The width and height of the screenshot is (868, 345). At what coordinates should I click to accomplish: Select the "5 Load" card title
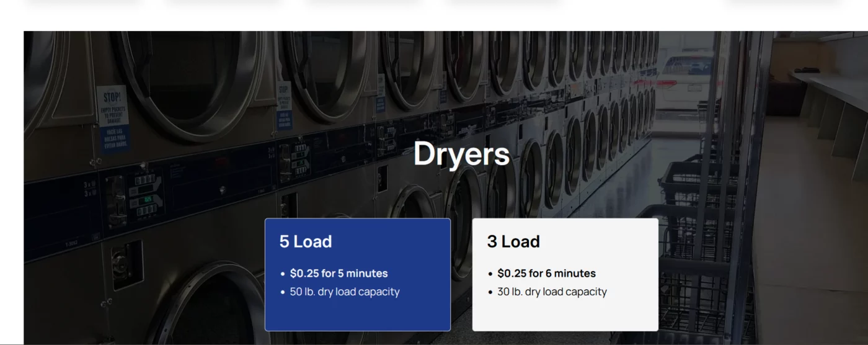306,241
